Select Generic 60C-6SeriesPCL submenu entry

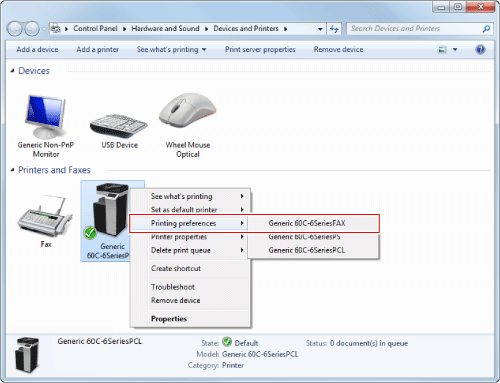[313, 250]
